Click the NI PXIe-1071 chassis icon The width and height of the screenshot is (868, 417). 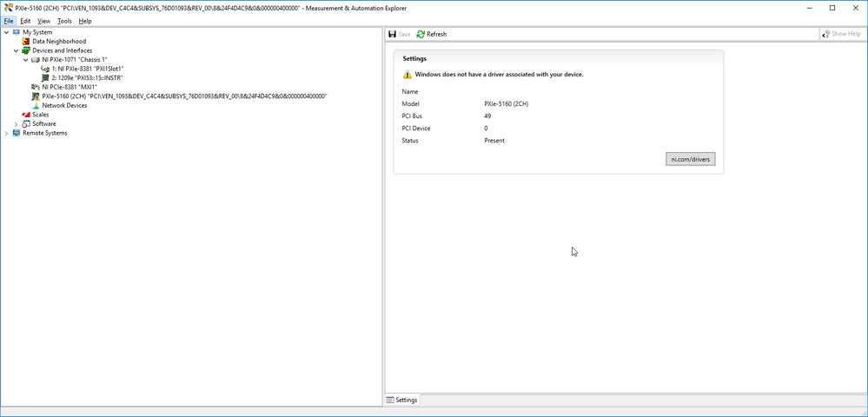(36, 59)
